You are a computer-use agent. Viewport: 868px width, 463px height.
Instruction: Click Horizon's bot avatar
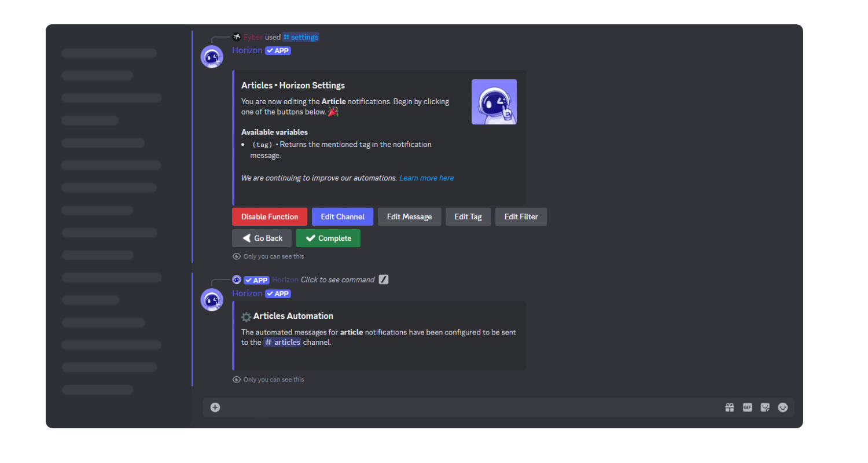click(x=212, y=57)
